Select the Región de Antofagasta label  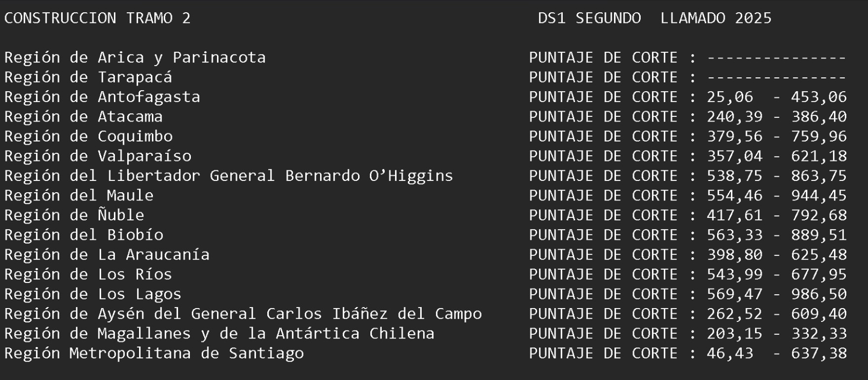click(x=102, y=97)
